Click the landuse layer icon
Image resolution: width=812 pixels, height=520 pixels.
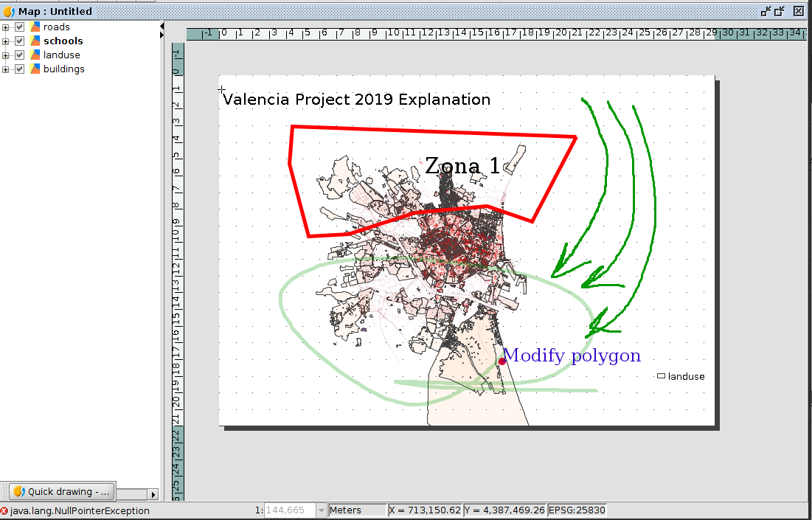pos(35,55)
